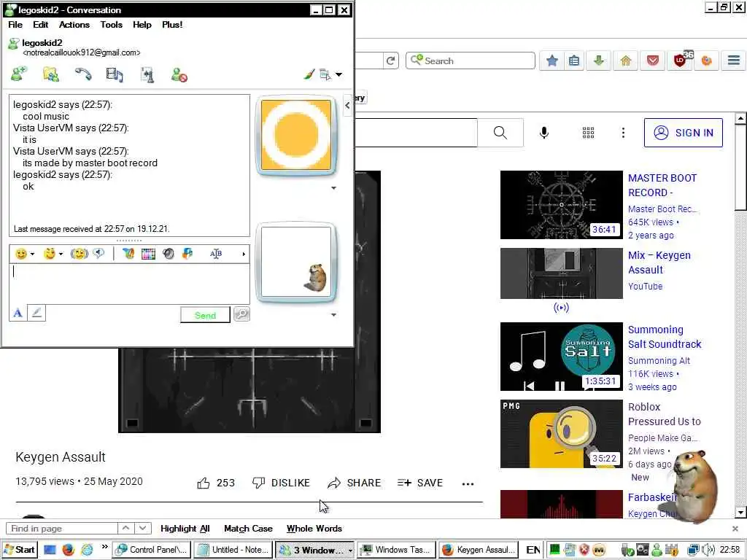
Task: Click the Send button
Action: point(205,315)
